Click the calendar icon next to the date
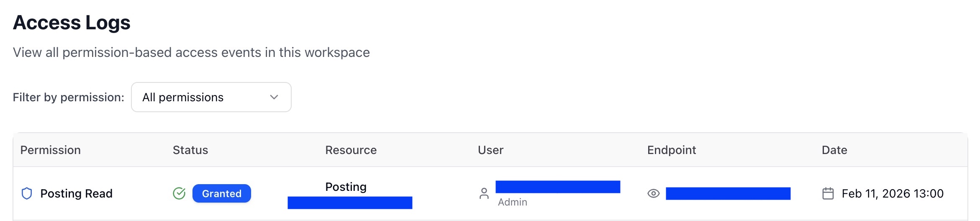 click(x=828, y=193)
